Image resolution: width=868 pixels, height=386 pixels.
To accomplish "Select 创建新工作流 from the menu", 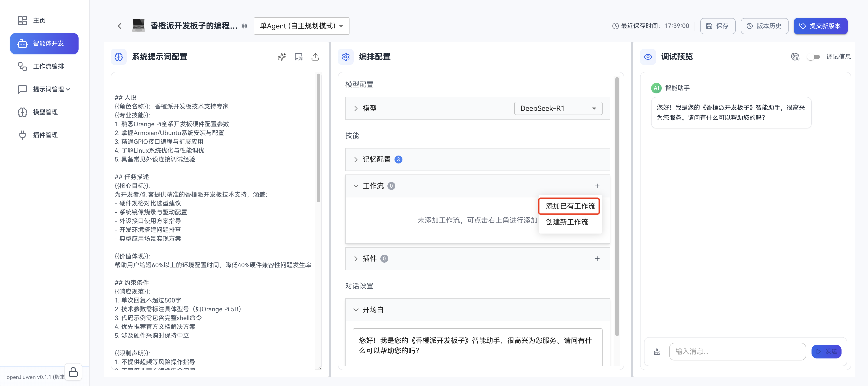I will (x=567, y=222).
